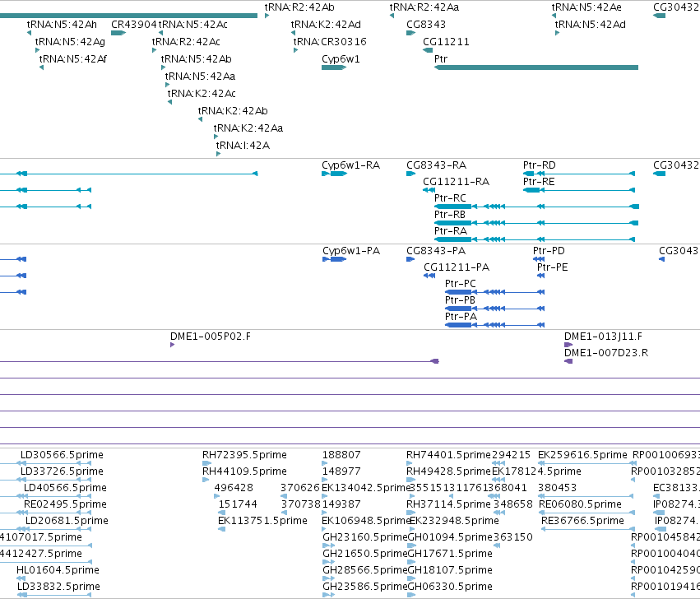Select the Ptr-RB transcript label
The height and width of the screenshot is (599, 700).
tap(450, 215)
